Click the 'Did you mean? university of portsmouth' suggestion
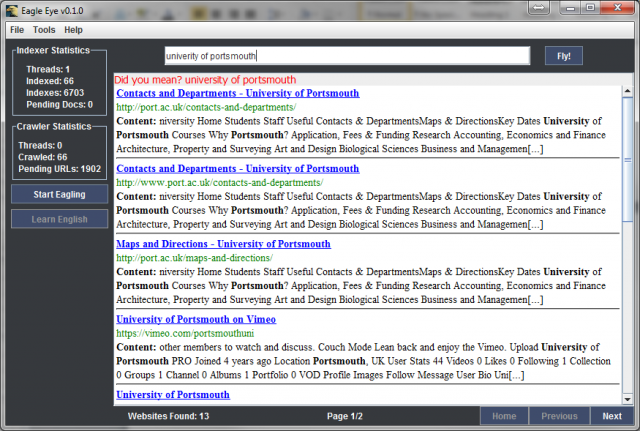 point(205,80)
